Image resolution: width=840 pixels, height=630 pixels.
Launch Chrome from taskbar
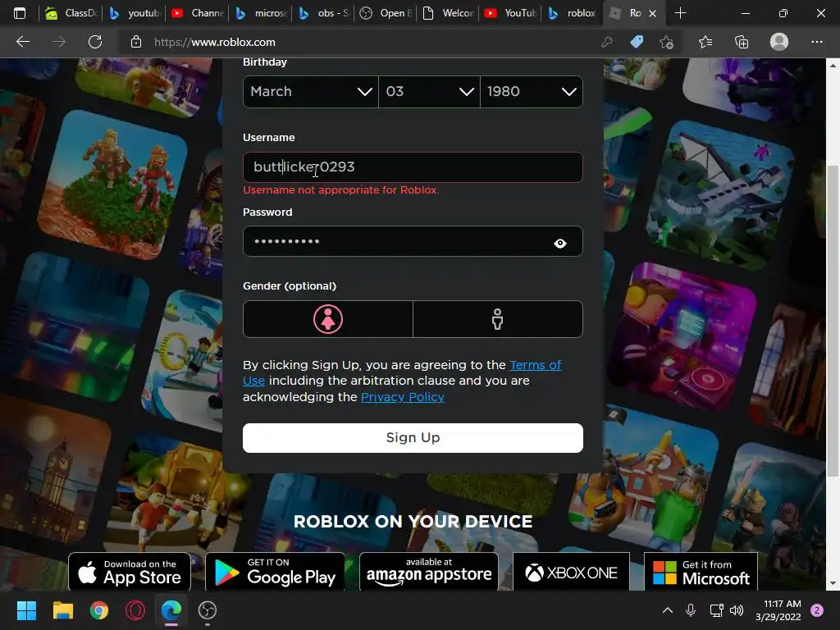[99, 610]
